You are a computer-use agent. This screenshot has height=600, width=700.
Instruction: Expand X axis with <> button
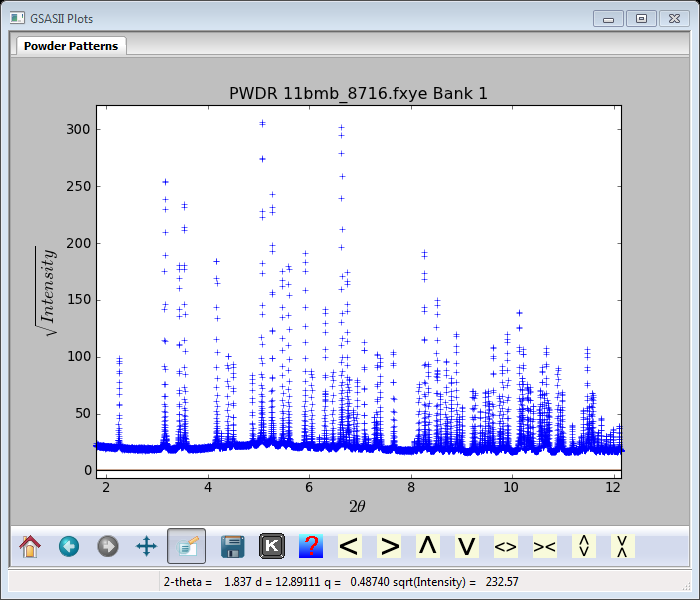pos(506,546)
